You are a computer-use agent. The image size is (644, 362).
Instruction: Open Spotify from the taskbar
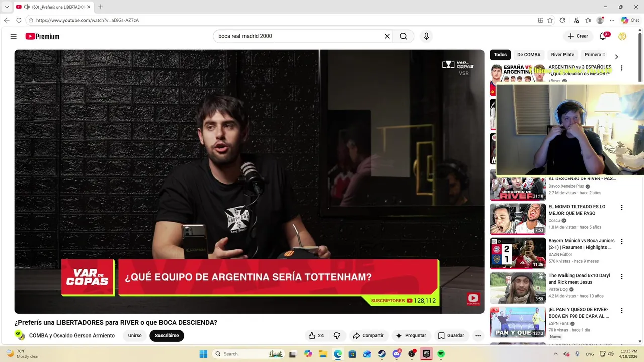441,354
